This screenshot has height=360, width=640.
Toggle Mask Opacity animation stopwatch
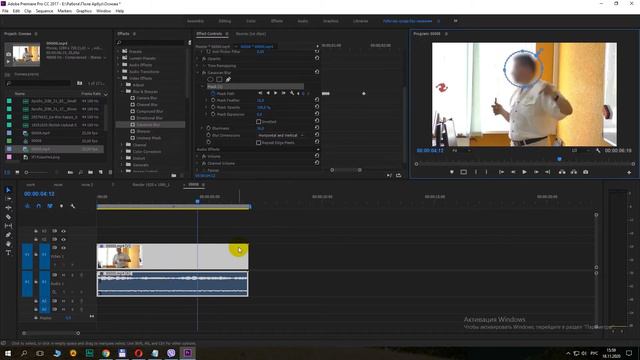tap(213, 107)
